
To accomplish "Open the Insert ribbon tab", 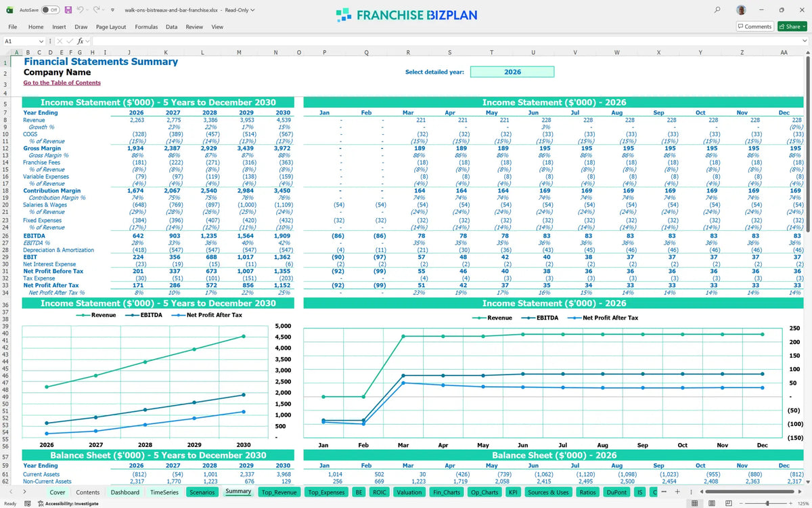I will click(59, 26).
